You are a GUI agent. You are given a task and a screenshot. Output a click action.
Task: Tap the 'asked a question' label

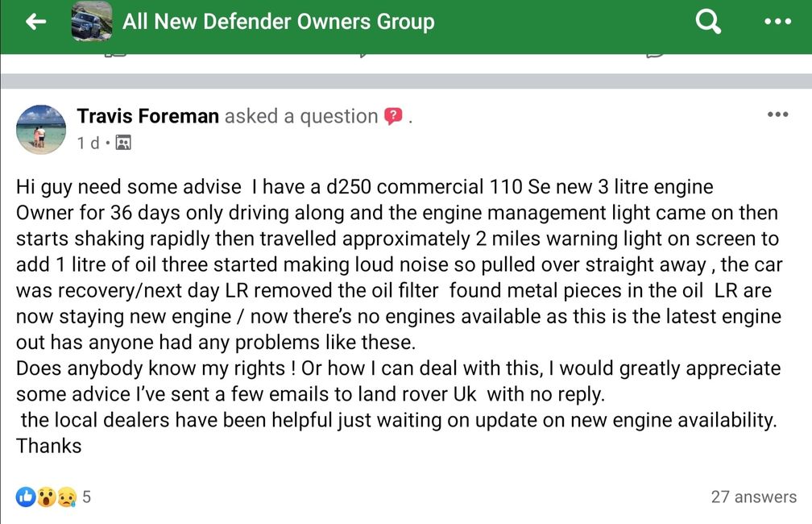click(x=301, y=116)
